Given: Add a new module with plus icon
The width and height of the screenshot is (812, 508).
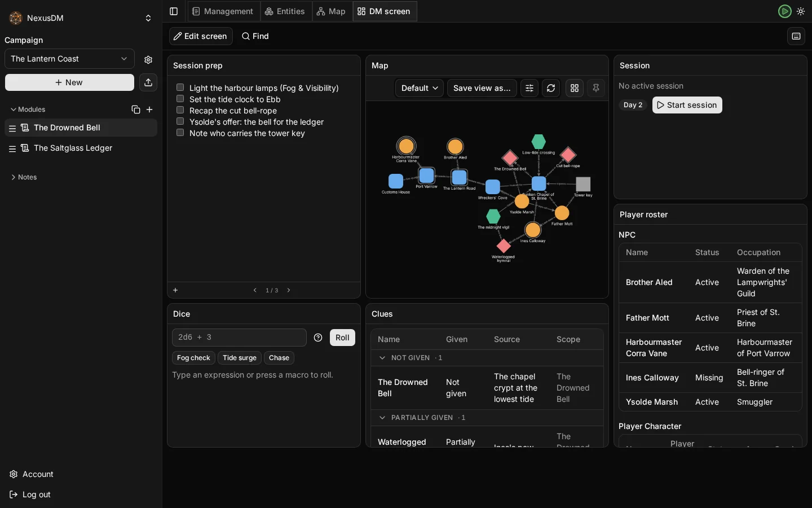Looking at the screenshot, I should point(149,110).
